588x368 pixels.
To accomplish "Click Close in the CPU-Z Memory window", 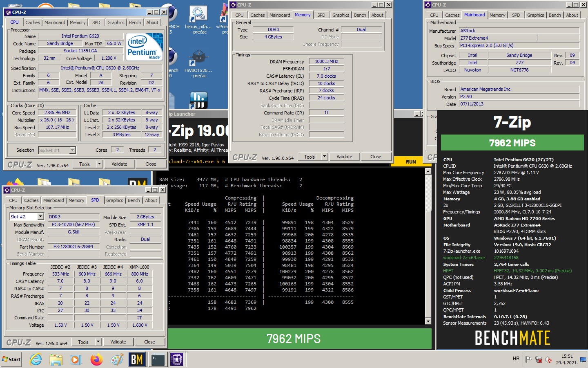I will coord(376,157).
